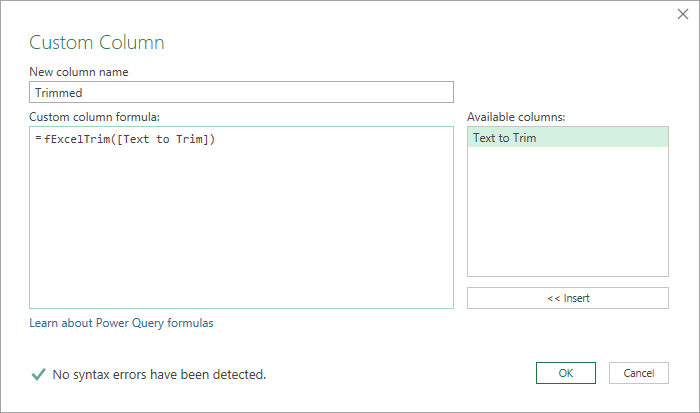Select Text to Trim in Available columns
The width and height of the screenshot is (700, 413).
tap(568, 138)
